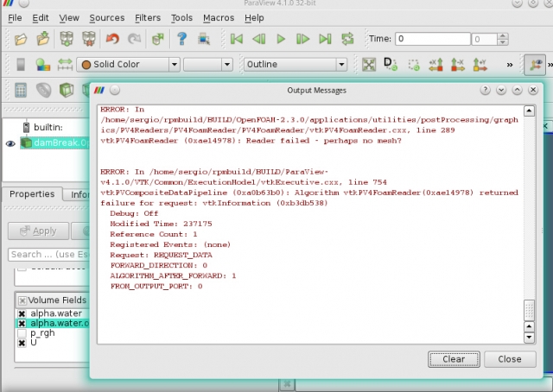The image size is (553, 392).
Task: Uncheck the alpha.water volume field
Action: pyautogui.click(x=22, y=312)
